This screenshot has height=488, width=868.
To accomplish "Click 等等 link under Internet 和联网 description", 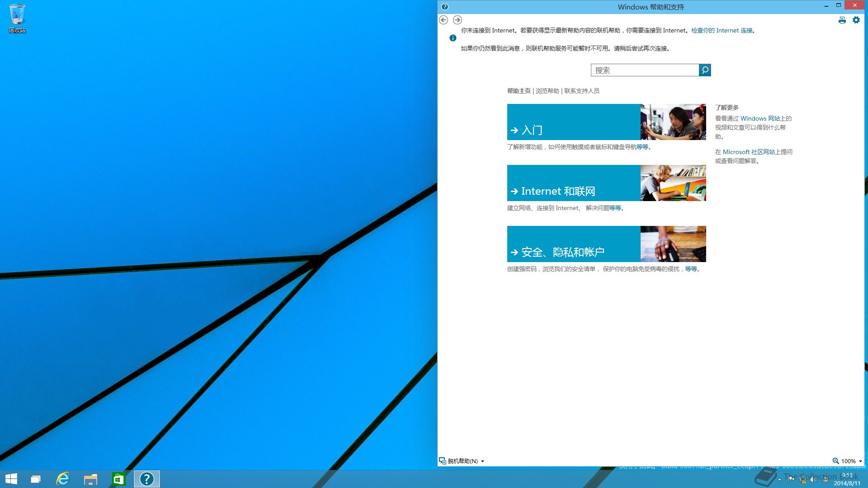I will point(615,208).
